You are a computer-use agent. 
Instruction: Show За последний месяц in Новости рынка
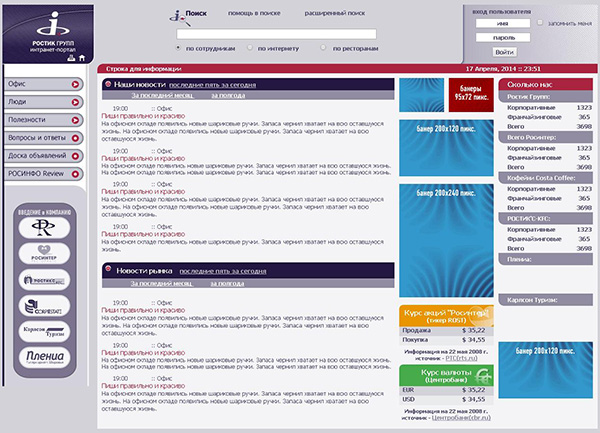[x=161, y=283]
